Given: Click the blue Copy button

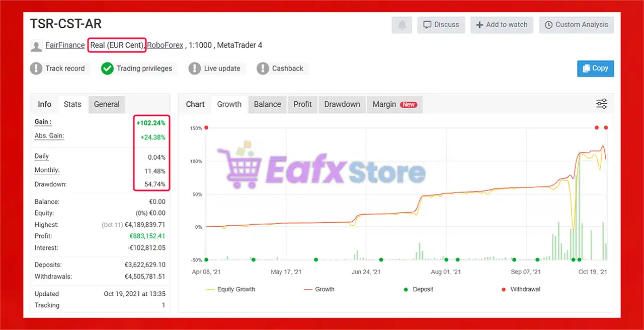Looking at the screenshot, I should [595, 69].
